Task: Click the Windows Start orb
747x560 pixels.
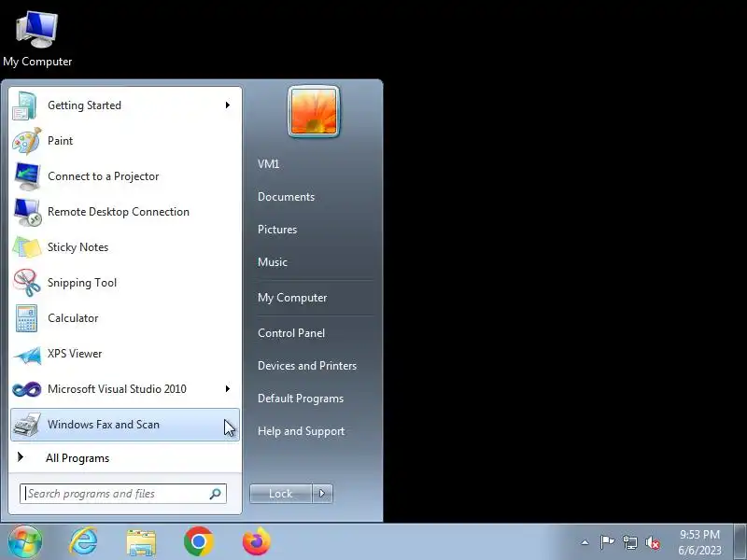Action: [24, 541]
